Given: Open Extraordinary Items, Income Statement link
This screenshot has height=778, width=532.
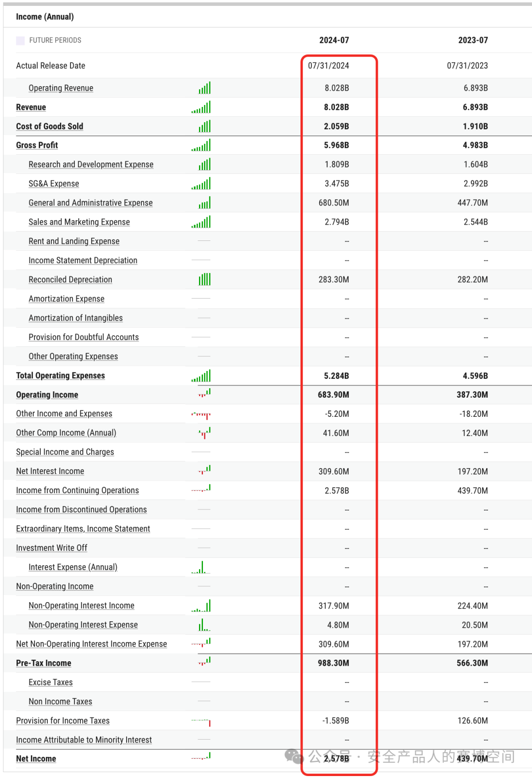Looking at the screenshot, I should coord(83,529).
